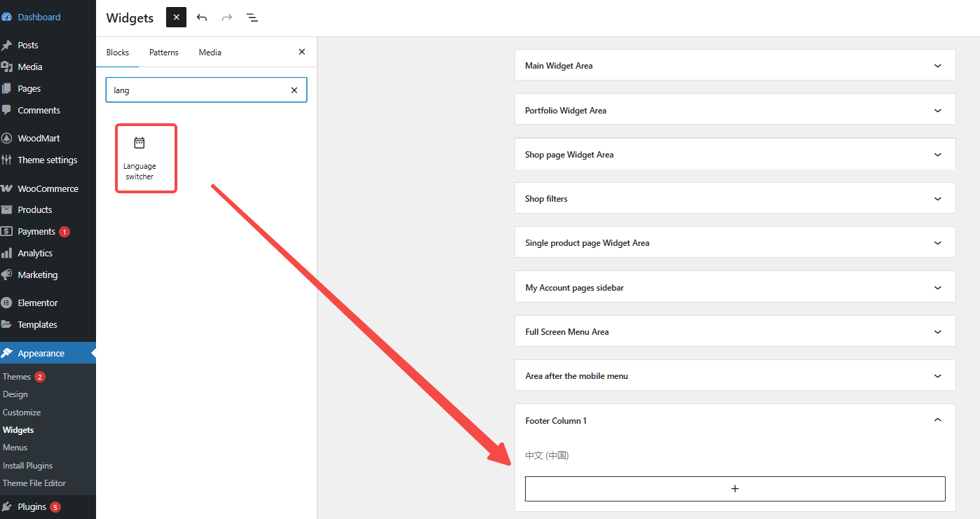Switch to the Media tab

(x=210, y=53)
